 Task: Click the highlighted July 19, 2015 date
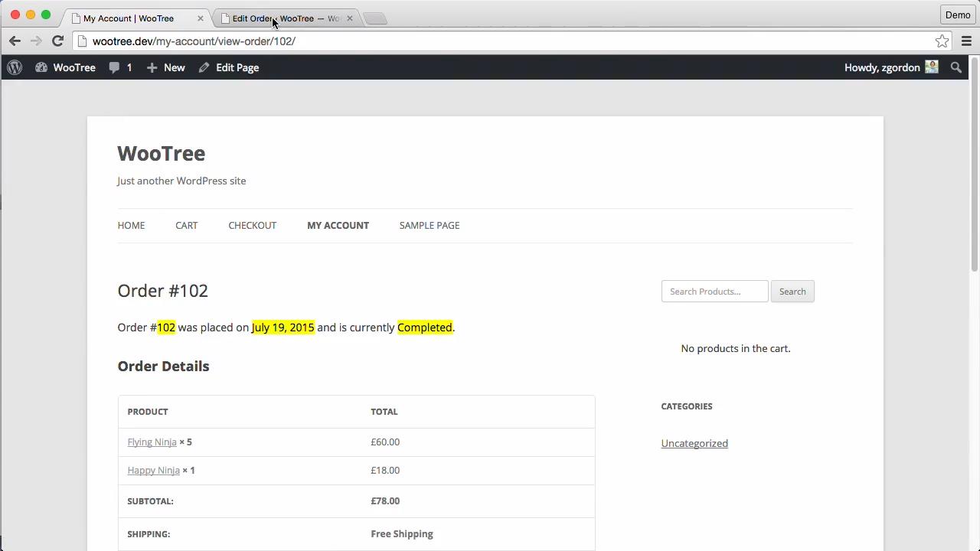pos(283,327)
